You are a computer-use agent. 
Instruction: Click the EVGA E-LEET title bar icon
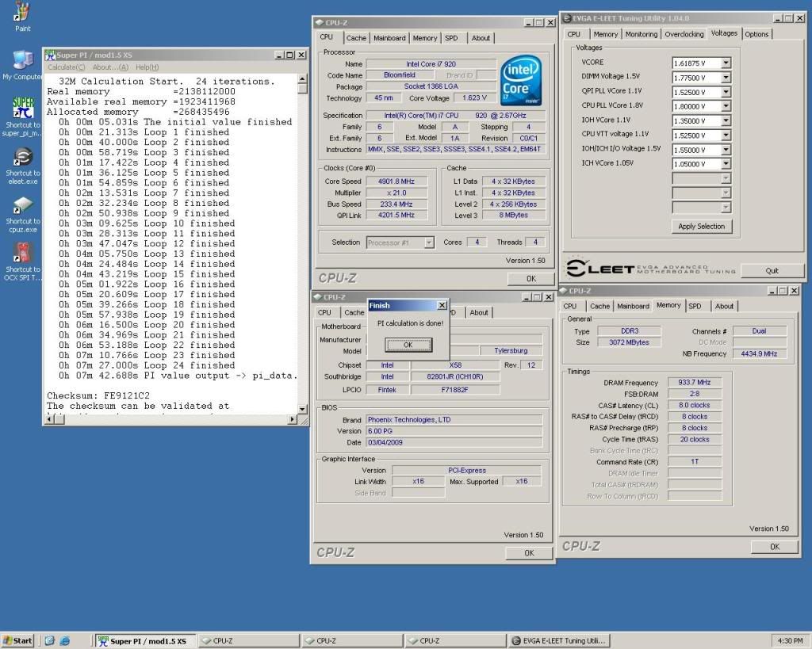pyautogui.click(x=567, y=18)
